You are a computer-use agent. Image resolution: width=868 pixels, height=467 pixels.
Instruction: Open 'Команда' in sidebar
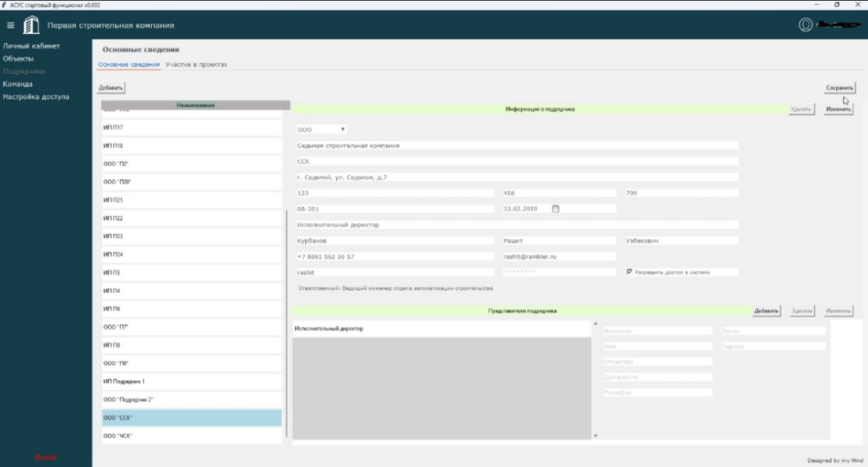[17, 84]
